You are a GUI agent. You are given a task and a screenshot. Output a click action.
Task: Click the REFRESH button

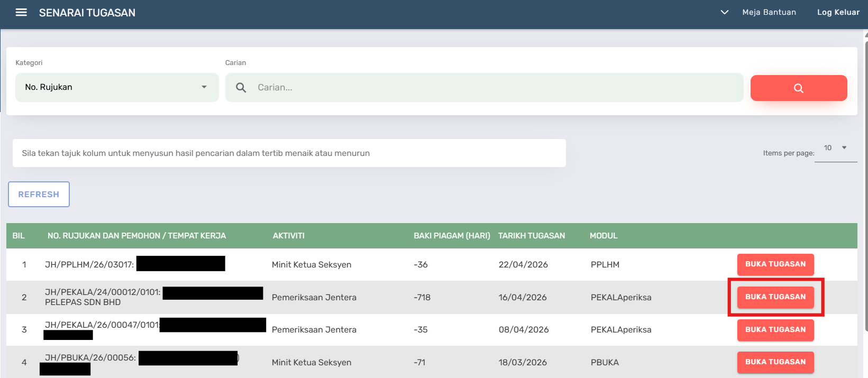(39, 195)
